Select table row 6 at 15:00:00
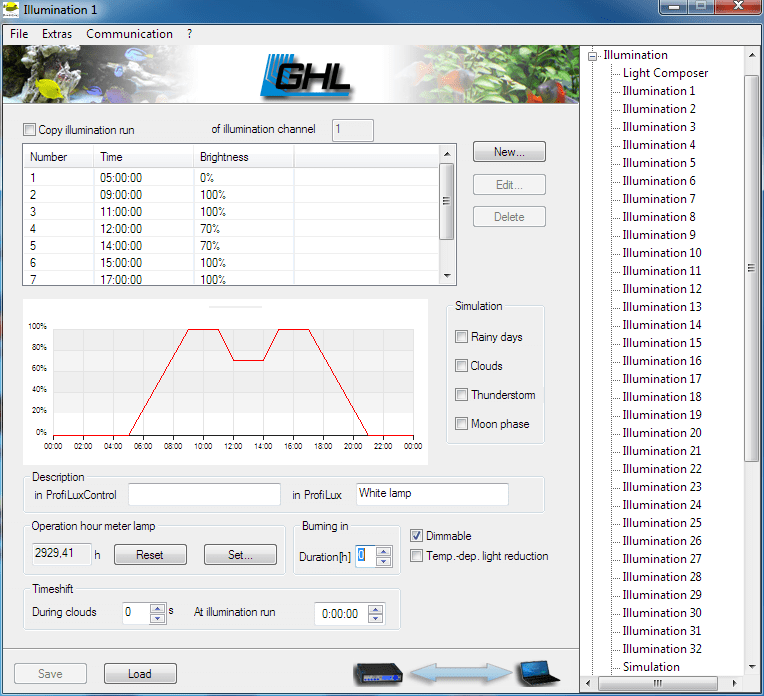Image resolution: width=764 pixels, height=696 pixels. click(231, 263)
